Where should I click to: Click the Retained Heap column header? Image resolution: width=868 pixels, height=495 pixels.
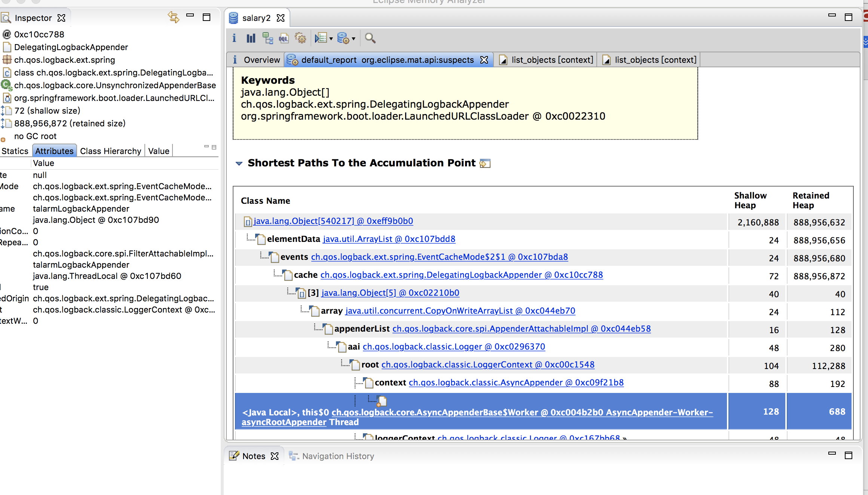click(x=811, y=200)
